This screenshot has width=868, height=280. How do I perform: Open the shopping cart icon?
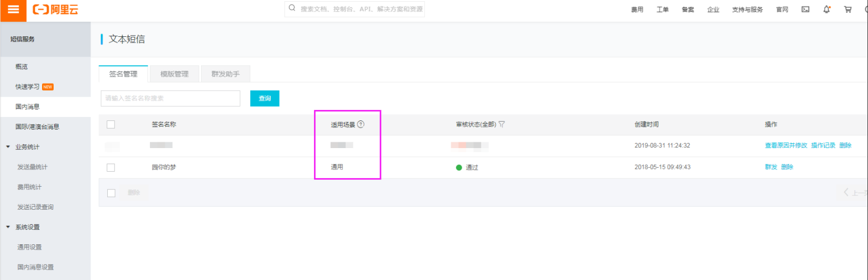847,9
